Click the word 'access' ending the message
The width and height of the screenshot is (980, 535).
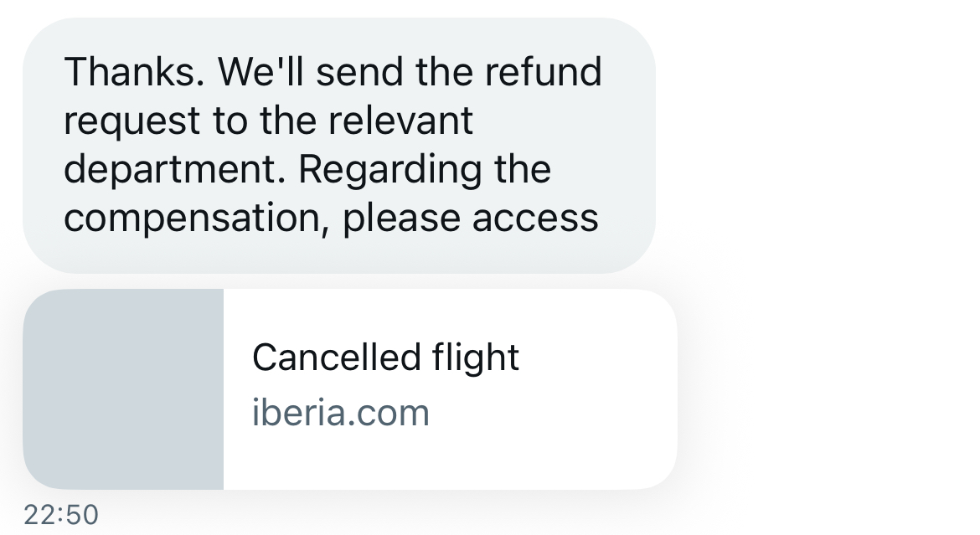[x=535, y=219]
